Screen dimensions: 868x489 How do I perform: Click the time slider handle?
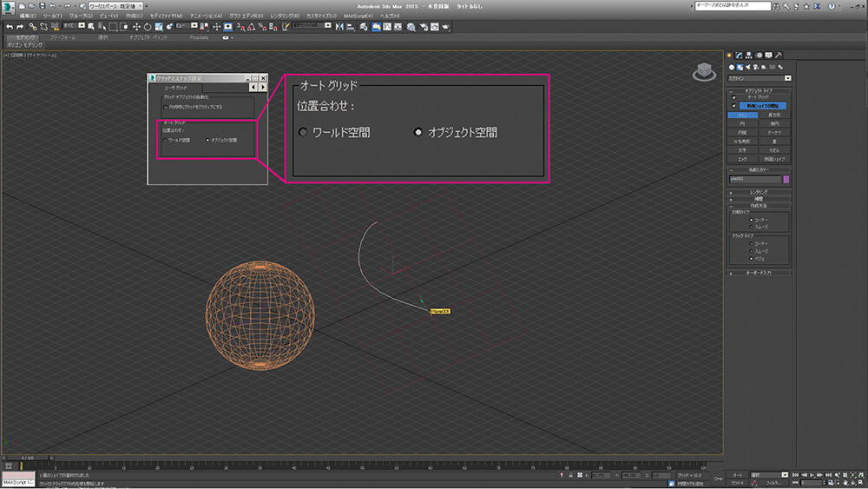(x=27, y=458)
